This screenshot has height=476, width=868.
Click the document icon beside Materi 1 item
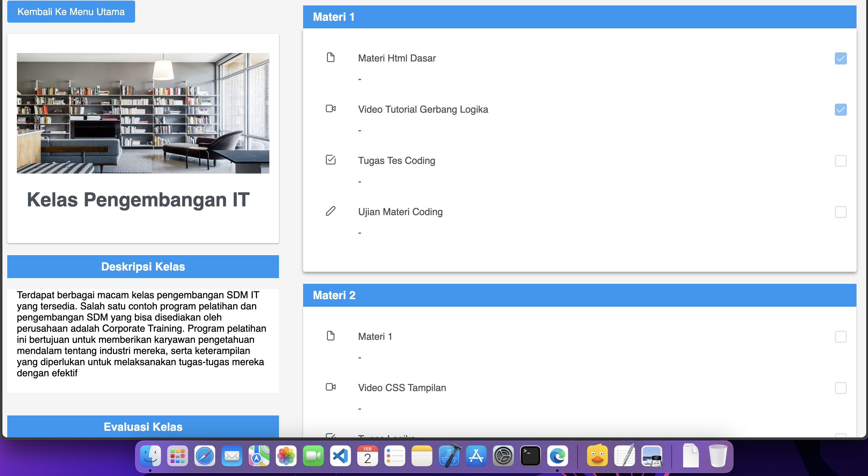pyautogui.click(x=331, y=336)
